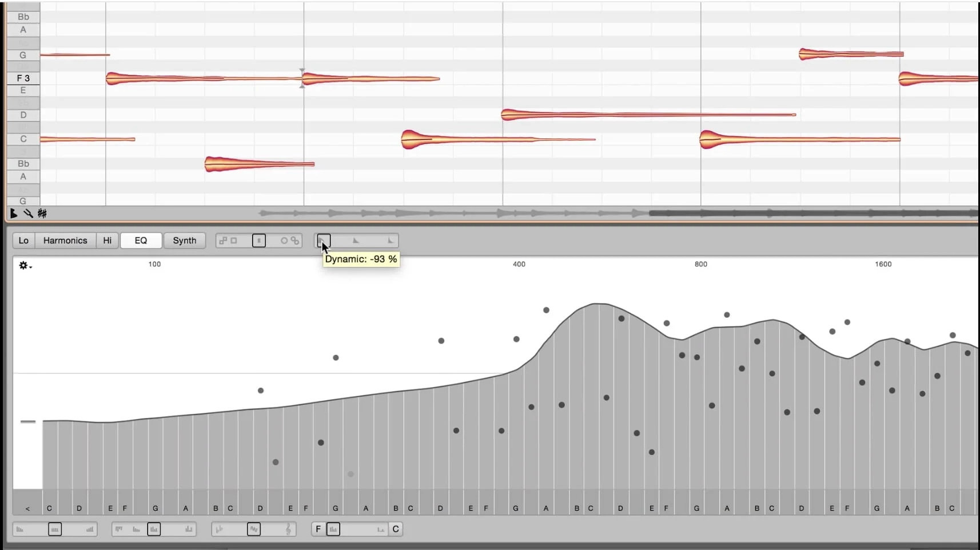
Task: Switch to the Harmonics tab
Action: click(65, 241)
